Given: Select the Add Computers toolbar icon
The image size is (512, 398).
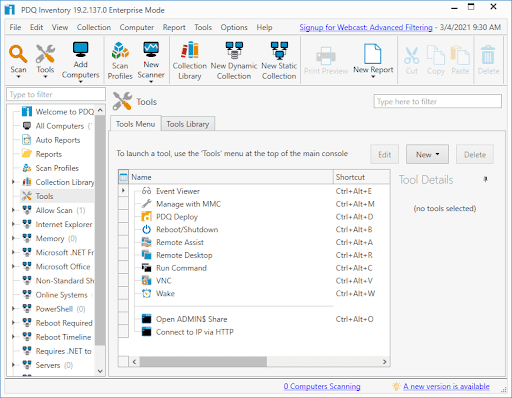Looking at the screenshot, I should click(80, 50).
